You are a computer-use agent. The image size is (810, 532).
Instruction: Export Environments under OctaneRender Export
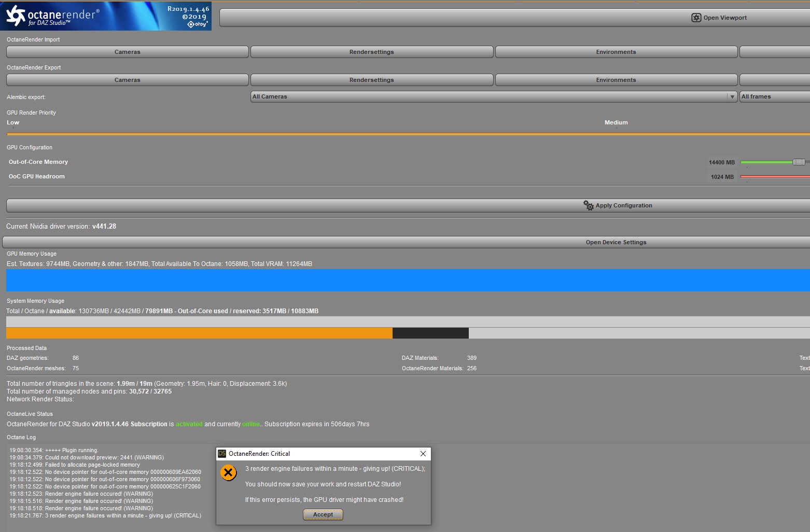tap(616, 80)
